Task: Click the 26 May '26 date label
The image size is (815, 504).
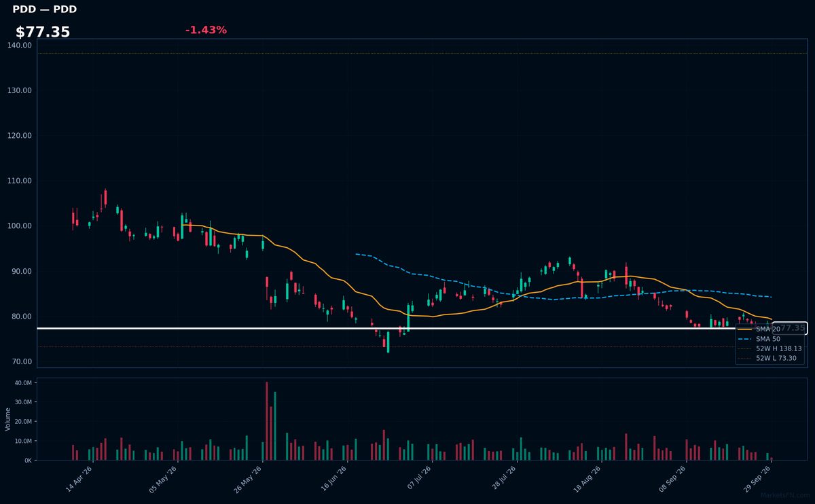Action: [249, 480]
